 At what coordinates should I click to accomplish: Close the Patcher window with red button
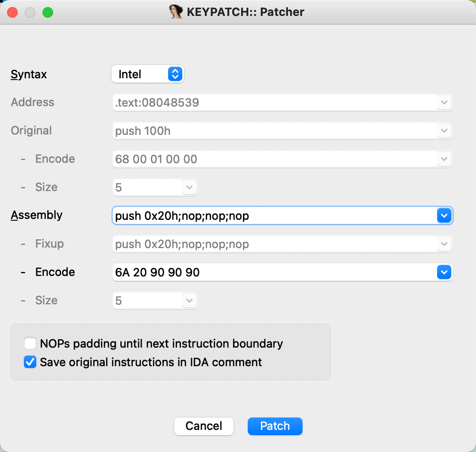pyautogui.click(x=12, y=12)
